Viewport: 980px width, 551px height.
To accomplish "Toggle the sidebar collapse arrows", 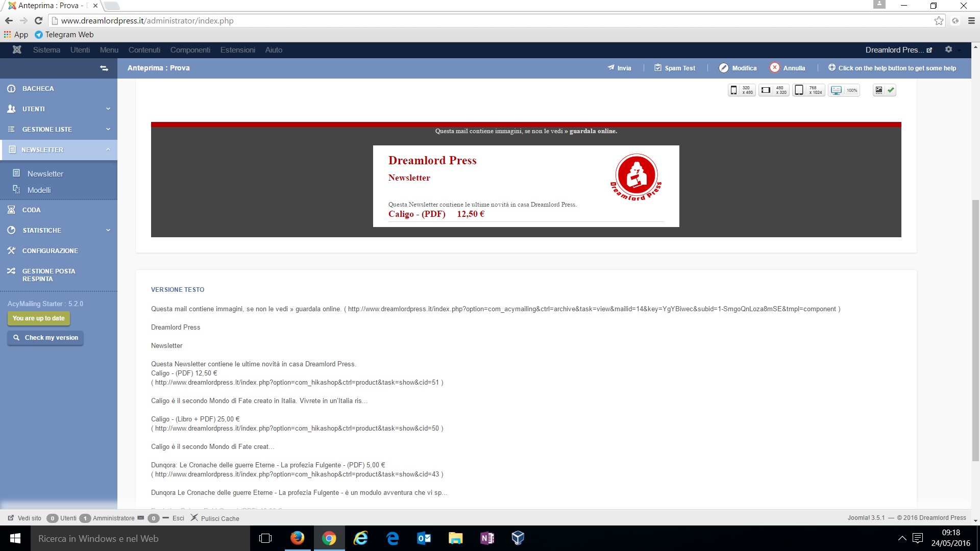I will click(104, 68).
